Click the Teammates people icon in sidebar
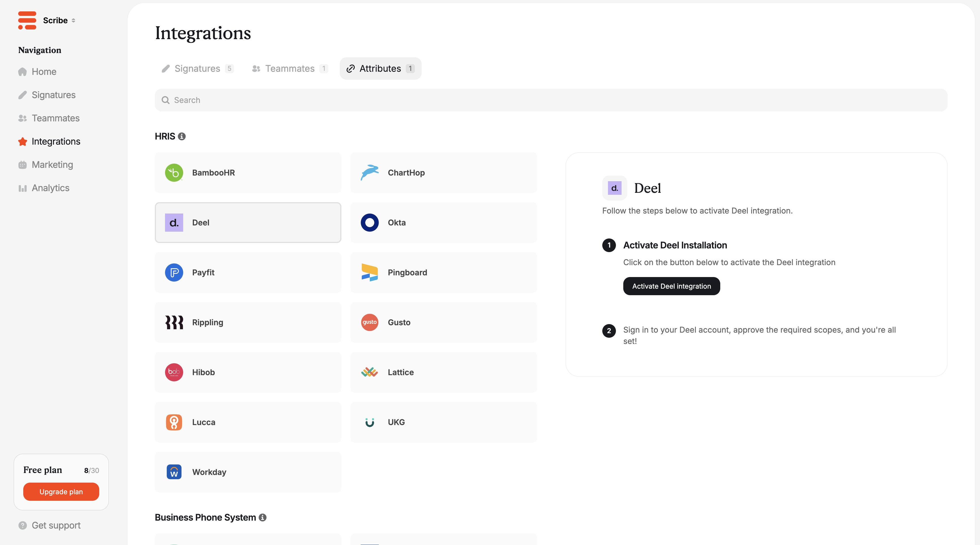Viewport: 980px width, 545px height. click(22, 118)
